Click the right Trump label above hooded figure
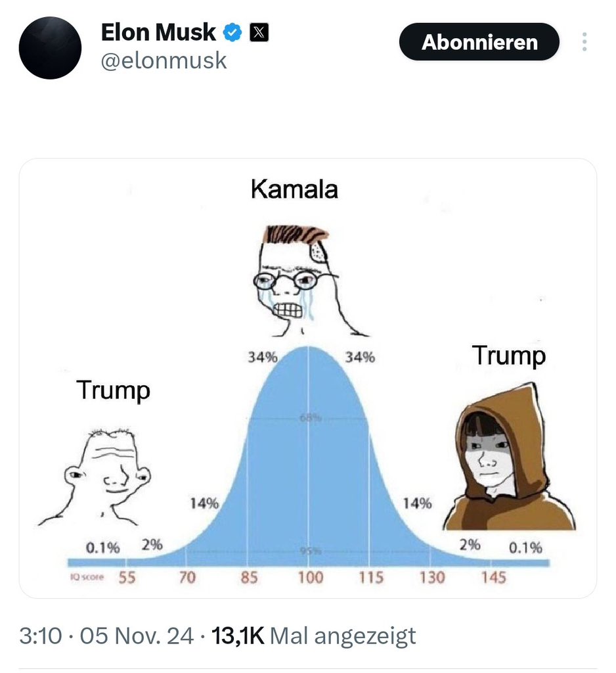This screenshot has height=673, width=616. [x=509, y=356]
